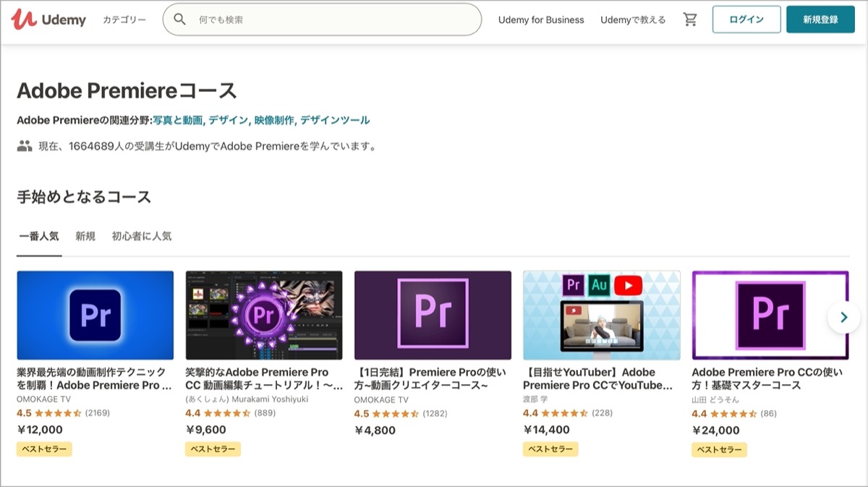Image resolution: width=868 pixels, height=487 pixels.
Task: Click course title 笑撃的なAdobe Premiere Pro CC
Action: click(x=264, y=378)
